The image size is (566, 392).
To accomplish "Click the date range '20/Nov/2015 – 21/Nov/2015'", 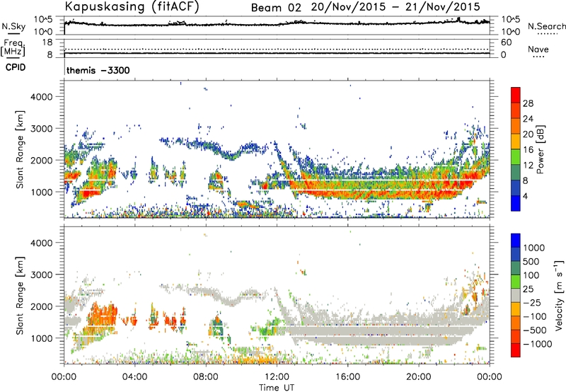I will pos(395,7).
